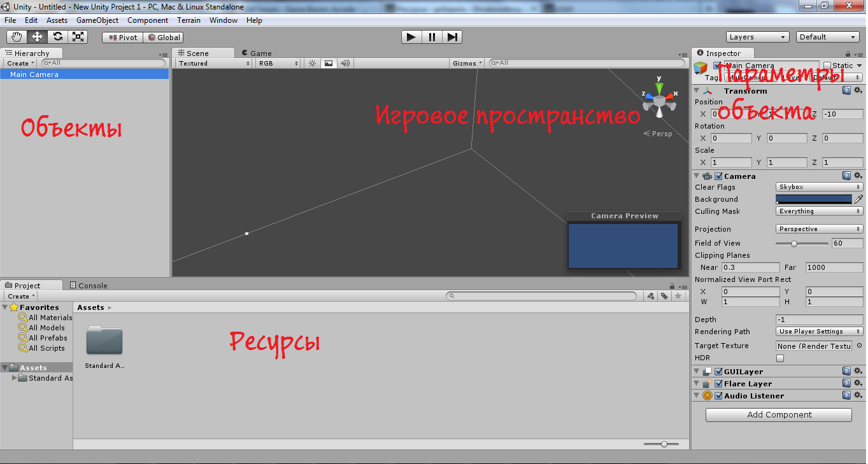Open help for the Transform component
Image resolution: width=868 pixels, height=464 pixels.
click(x=846, y=90)
